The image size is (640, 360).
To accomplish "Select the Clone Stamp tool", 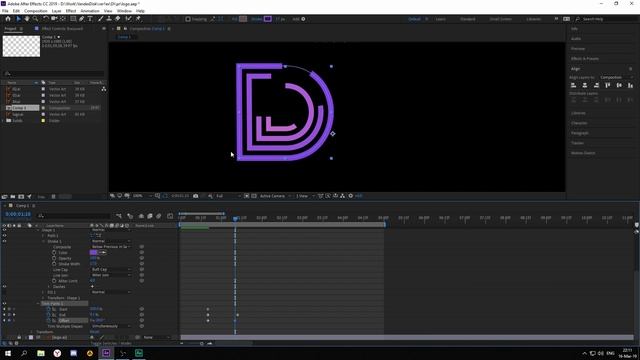I will coord(109,19).
